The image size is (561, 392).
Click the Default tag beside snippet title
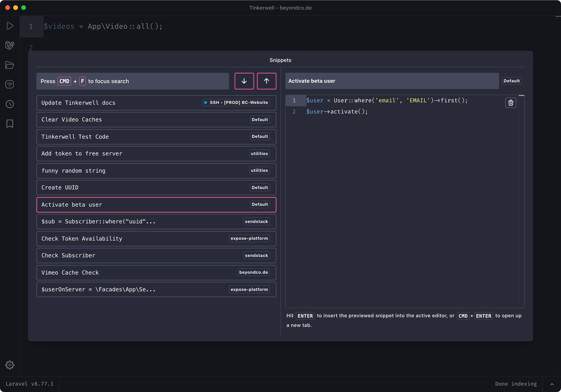click(512, 81)
